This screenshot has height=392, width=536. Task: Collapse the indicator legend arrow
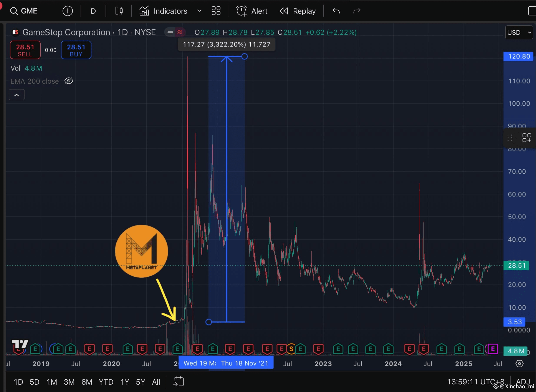point(17,95)
